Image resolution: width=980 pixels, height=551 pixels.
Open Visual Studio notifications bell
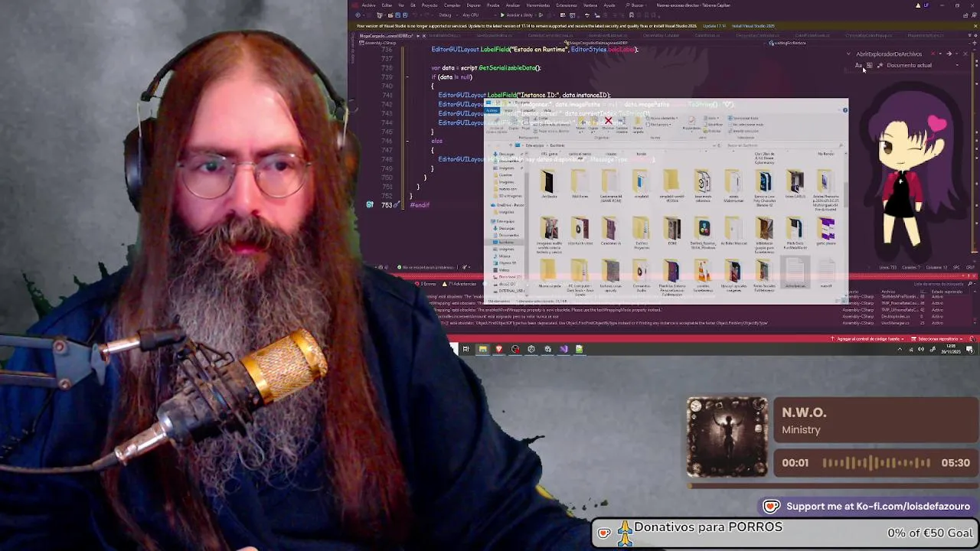972,339
